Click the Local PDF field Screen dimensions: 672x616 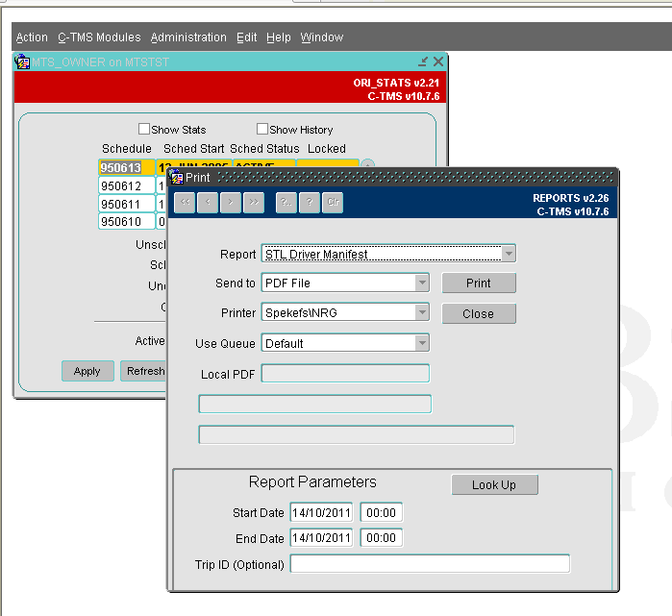(x=345, y=373)
